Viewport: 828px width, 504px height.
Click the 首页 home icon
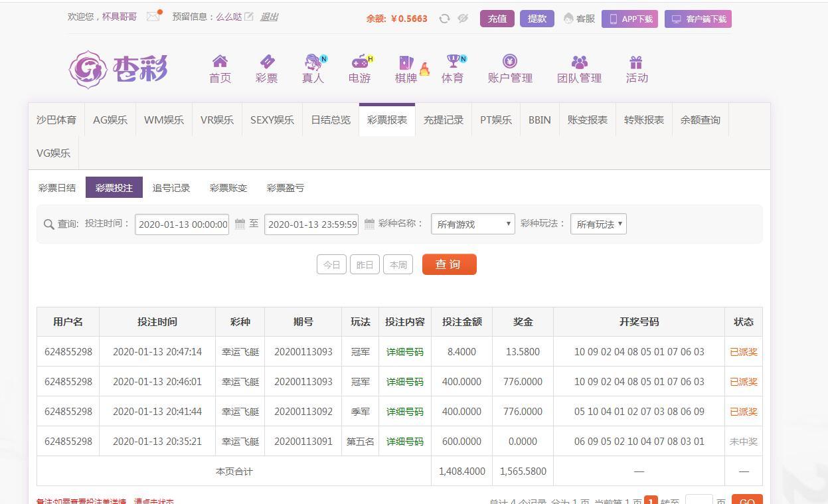click(x=220, y=62)
